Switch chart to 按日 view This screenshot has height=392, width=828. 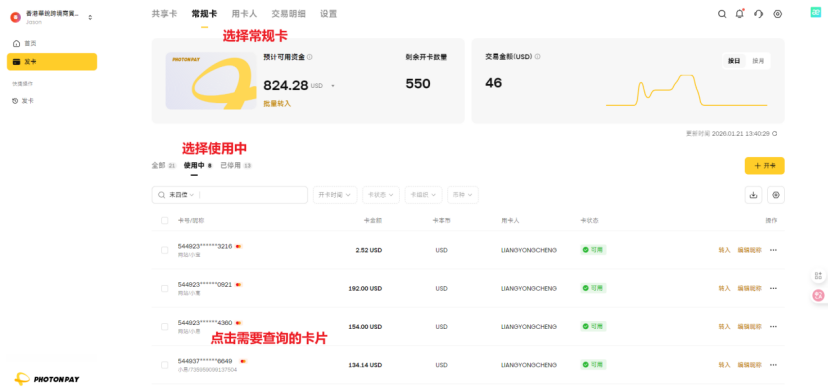(x=735, y=61)
